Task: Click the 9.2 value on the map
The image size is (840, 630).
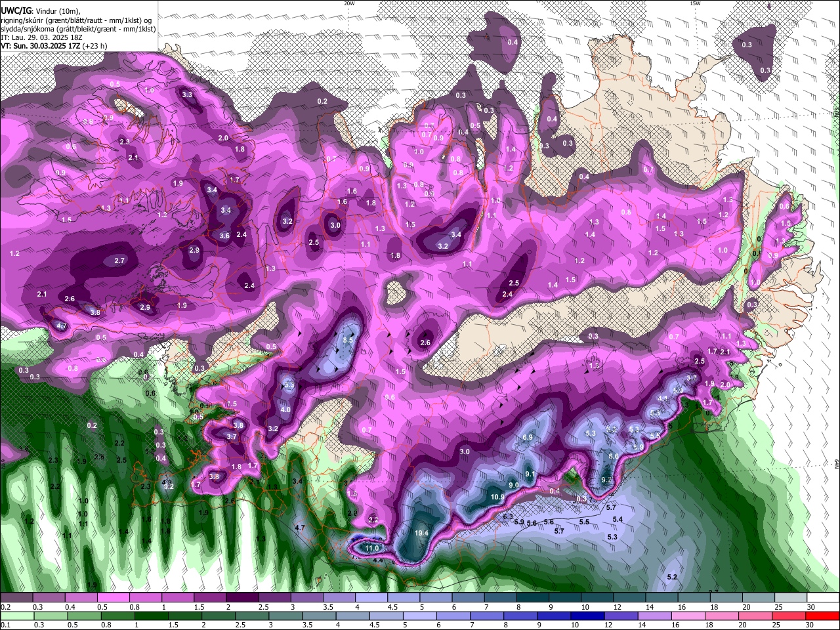Action: coord(606,480)
